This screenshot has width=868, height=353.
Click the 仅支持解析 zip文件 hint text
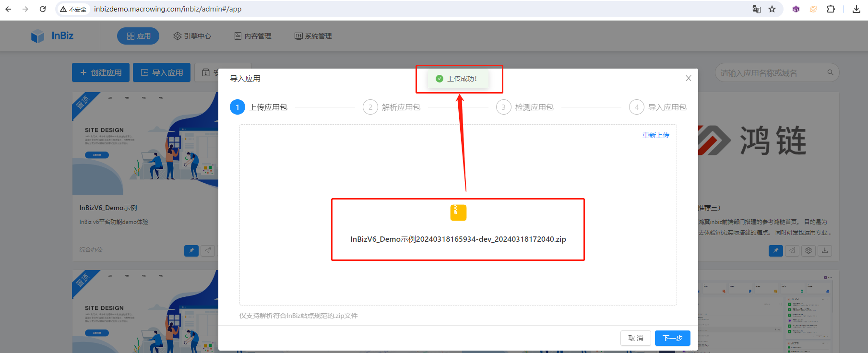[298, 316]
